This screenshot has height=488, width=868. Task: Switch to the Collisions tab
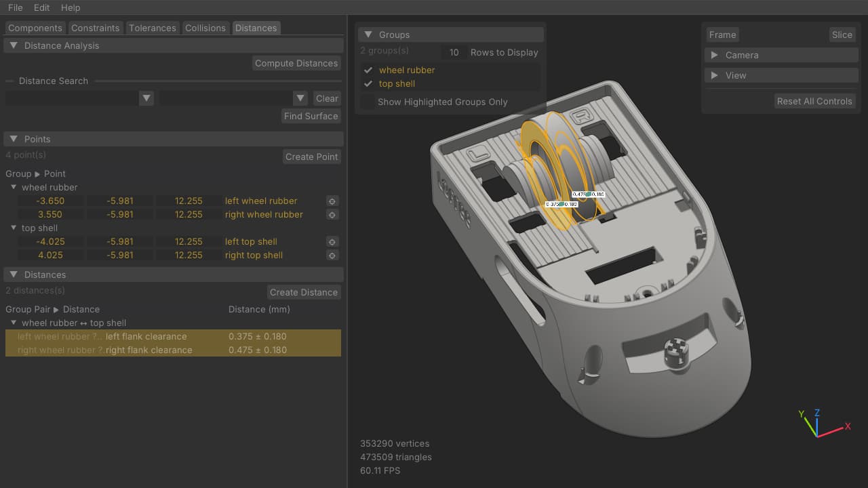coord(205,28)
